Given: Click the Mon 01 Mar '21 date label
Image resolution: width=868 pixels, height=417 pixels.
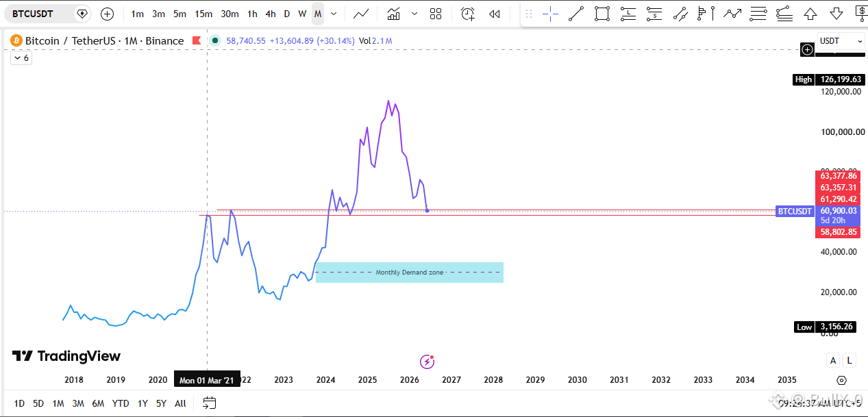Looking at the screenshot, I should click(x=207, y=380).
